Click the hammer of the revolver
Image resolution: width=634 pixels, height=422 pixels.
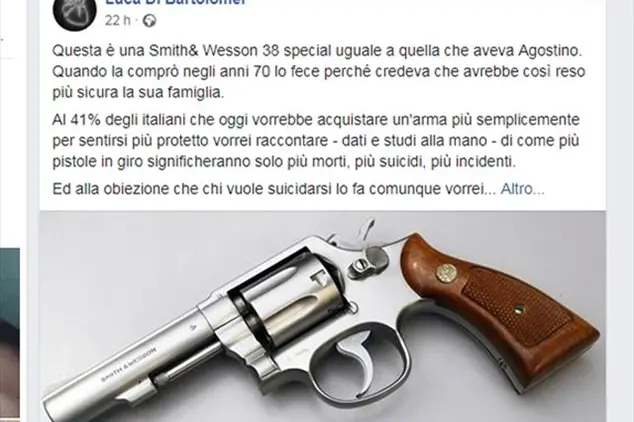click(x=364, y=232)
